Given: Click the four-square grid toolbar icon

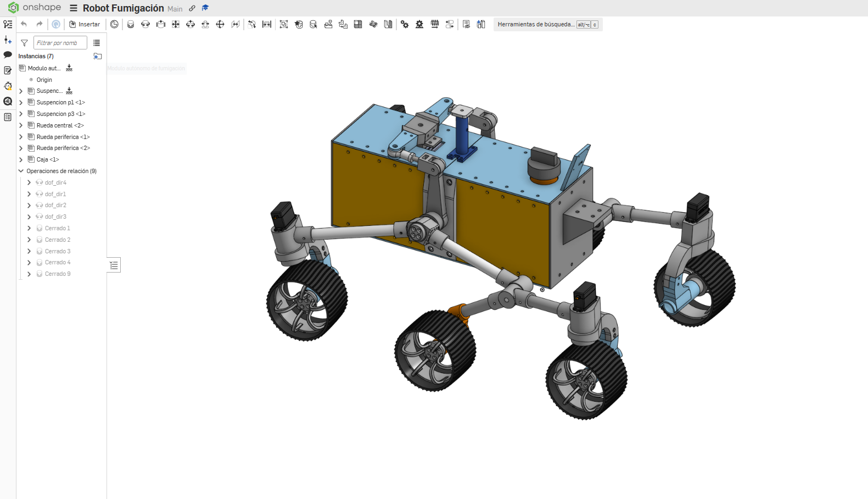Looking at the screenshot, I should pyautogui.click(x=358, y=24).
